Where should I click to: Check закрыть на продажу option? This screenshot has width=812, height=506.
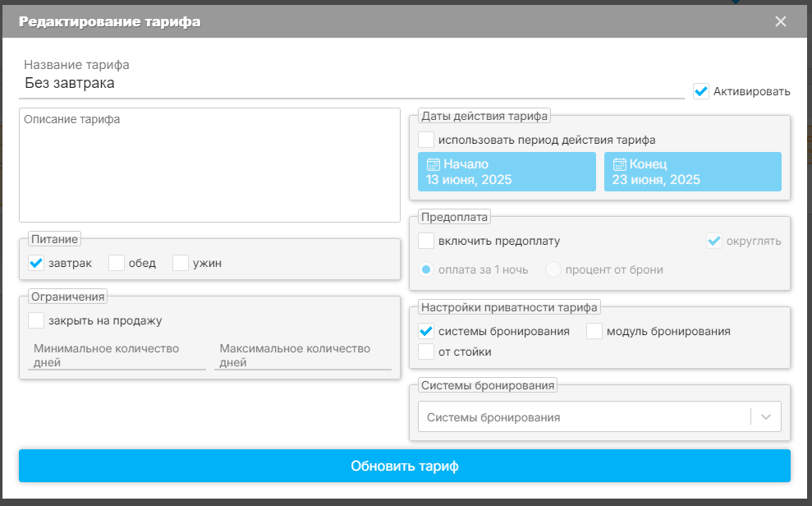36,320
